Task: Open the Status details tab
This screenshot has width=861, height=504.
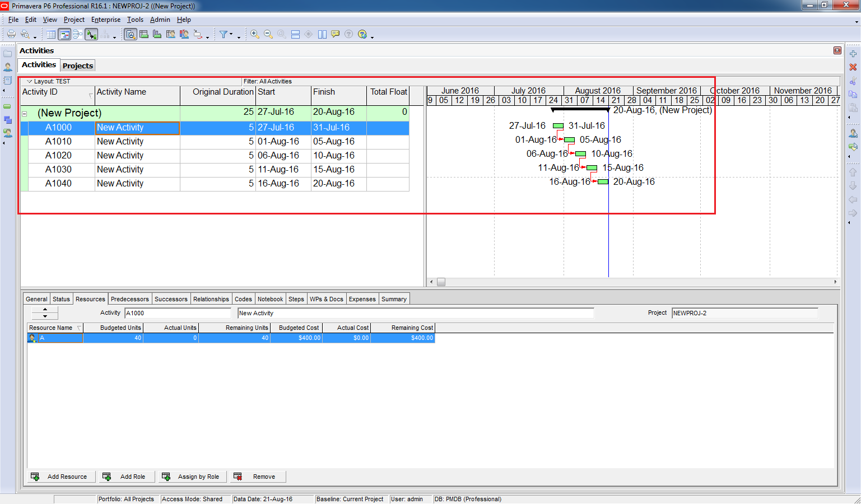Action: [62, 299]
